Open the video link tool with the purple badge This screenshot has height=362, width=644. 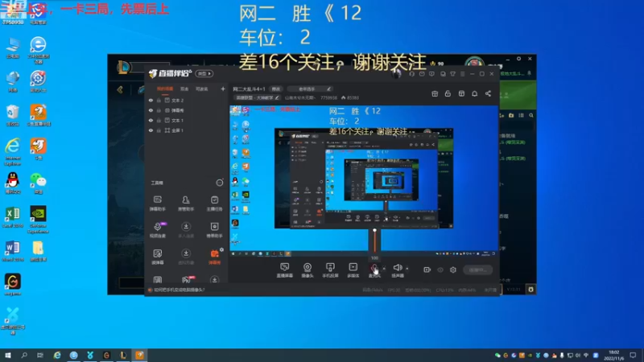(x=158, y=230)
